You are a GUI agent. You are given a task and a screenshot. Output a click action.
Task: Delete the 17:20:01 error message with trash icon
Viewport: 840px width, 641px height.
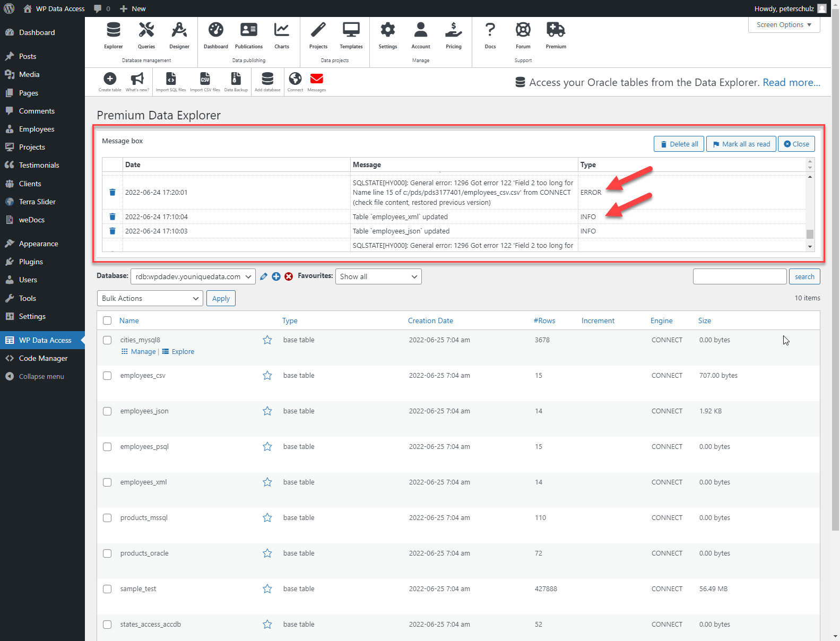(x=112, y=192)
